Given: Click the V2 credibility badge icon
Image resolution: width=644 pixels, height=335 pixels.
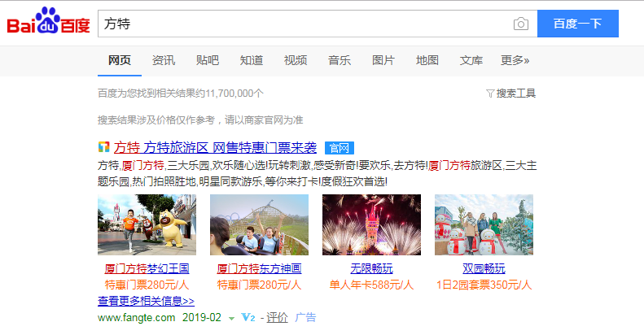Looking at the screenshot, I should pyautogui.click(x=248, y=317).
